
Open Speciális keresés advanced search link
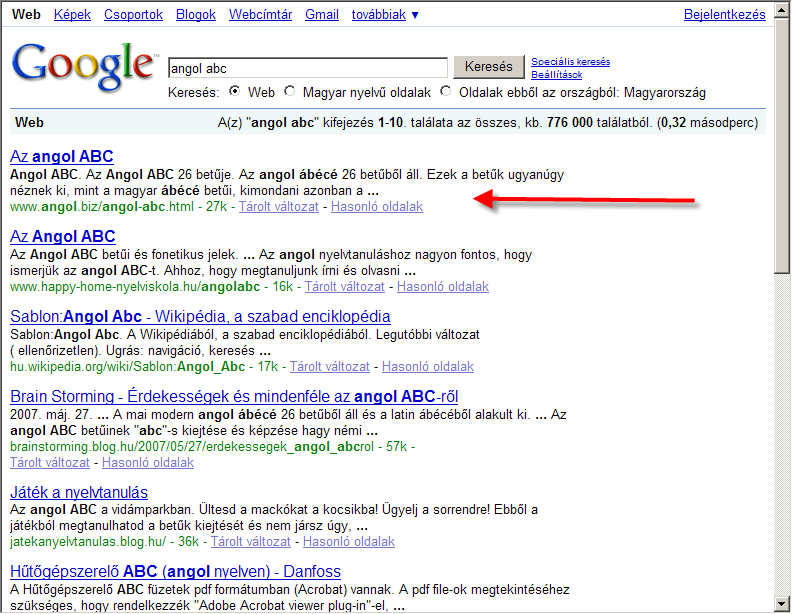point(570,62)
